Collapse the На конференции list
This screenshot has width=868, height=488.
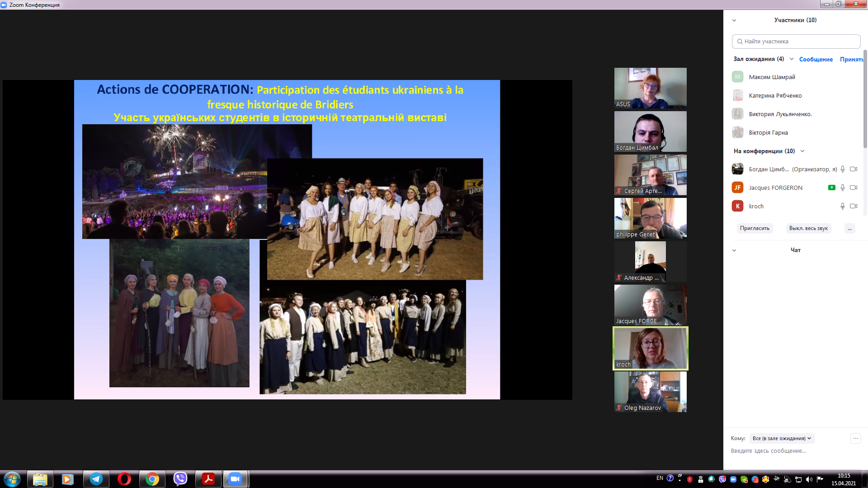point(802,151)
